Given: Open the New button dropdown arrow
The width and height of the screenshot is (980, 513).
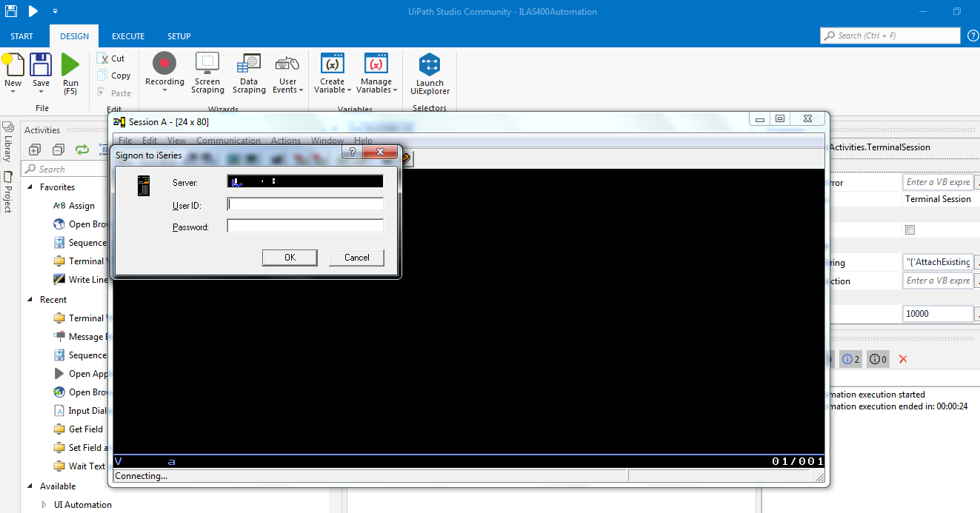Looking at the screenshot, I should 13,92.
